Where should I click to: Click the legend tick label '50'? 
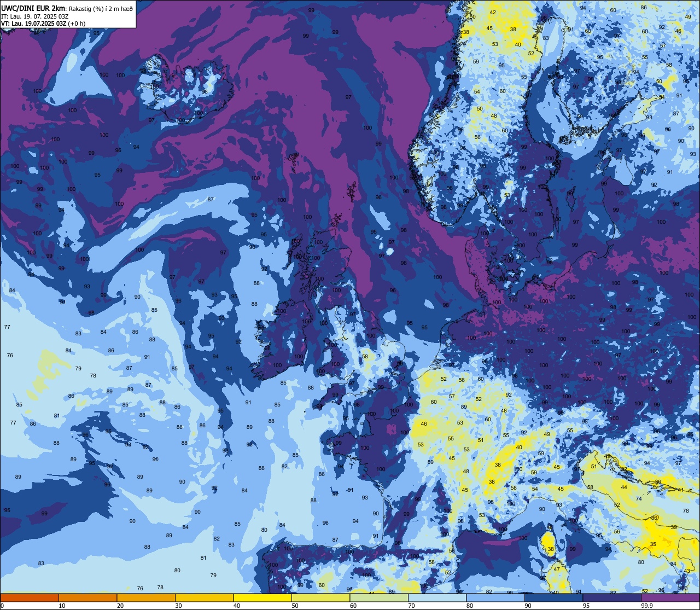295,606
